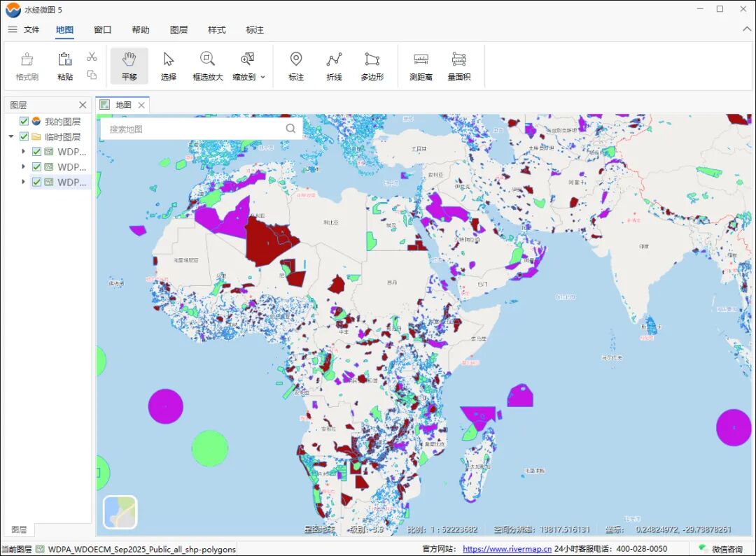
Task: Choose the 框选放大 zoom box tool
Action: [207, 66]
